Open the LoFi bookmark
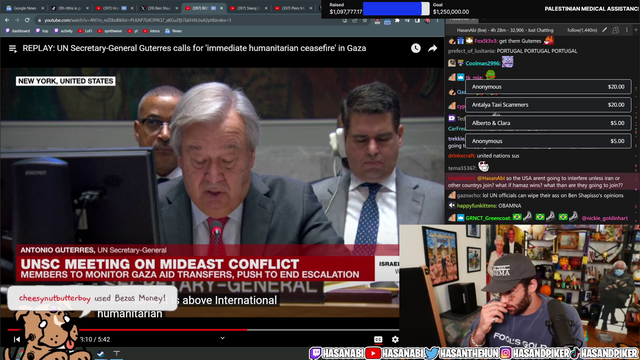This screenshot has height=360, width=640. (x=85, y=31)
